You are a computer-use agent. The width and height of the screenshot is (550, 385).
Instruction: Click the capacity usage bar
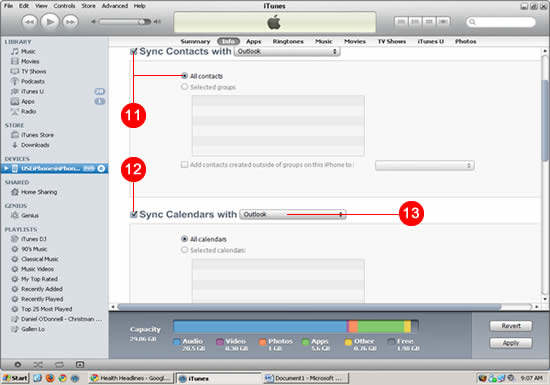click(x=295, y=326)
